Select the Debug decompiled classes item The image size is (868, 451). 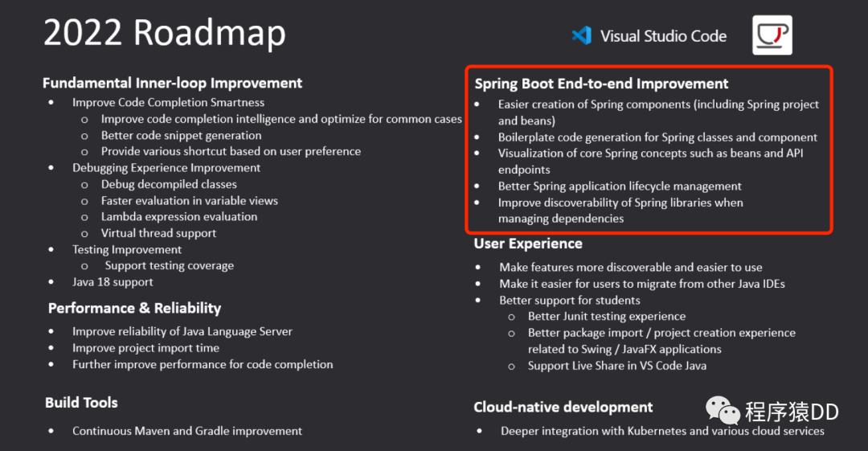pyautogui.click(x=168, y=184)
